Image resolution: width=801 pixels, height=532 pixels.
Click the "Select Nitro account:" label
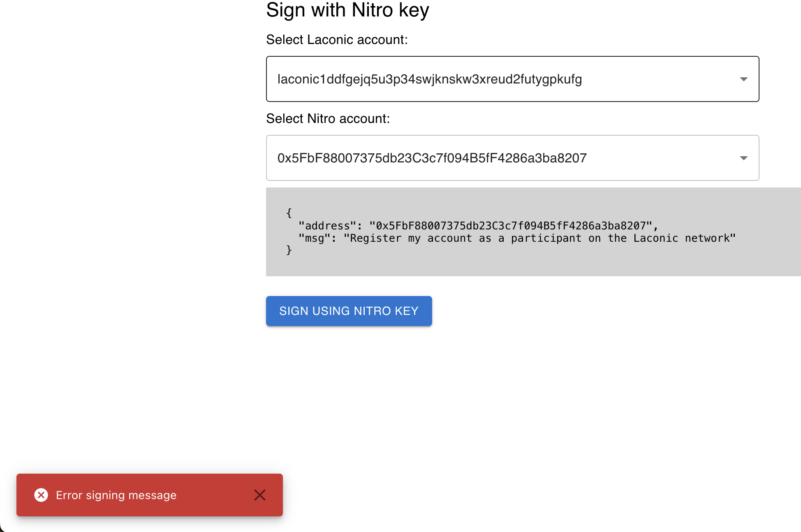coord(328,118)
